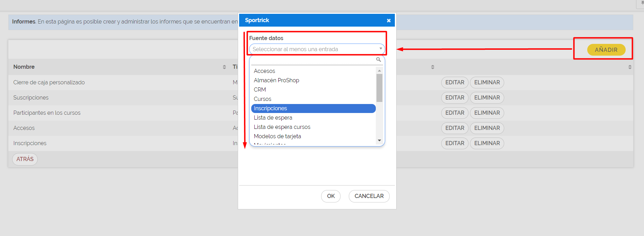Click ELIMINAR for Suscripciones row
Screen dimensions: 644x236
click(x=487, y=98)
